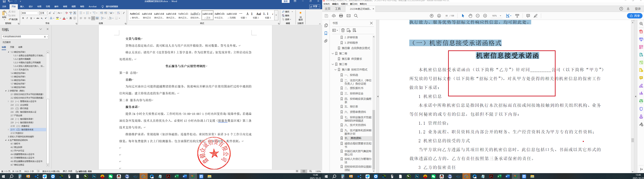644x179 pixels.
Task: Switch to the 工具 tab in Acrobat
Action: click(x=338, y=9)
